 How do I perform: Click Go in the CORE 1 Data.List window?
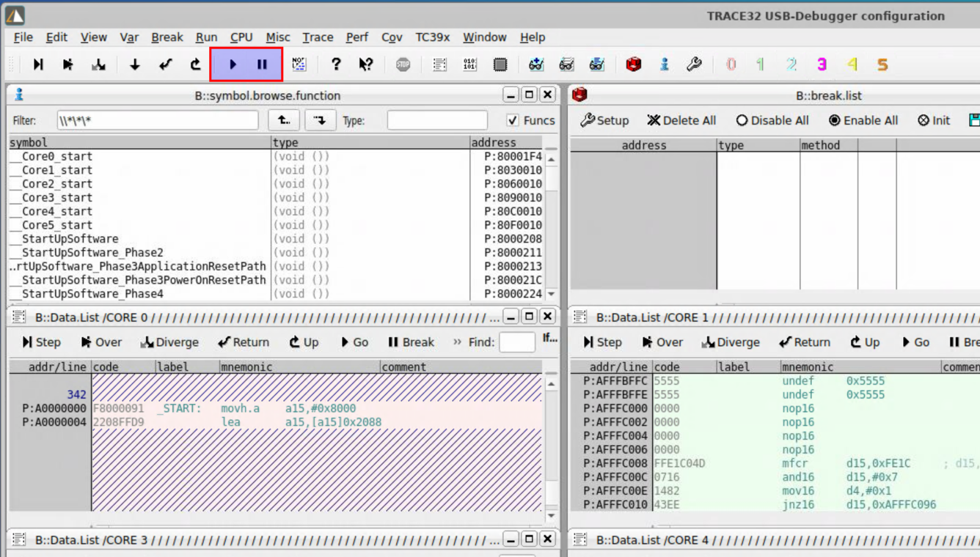pyautogui.click(x=915, y=342)
